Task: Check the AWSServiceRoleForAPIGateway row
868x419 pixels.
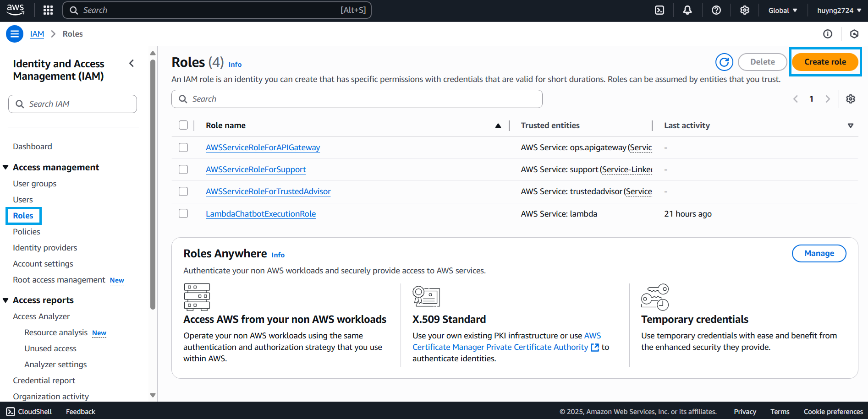Action: coord(183,147)
